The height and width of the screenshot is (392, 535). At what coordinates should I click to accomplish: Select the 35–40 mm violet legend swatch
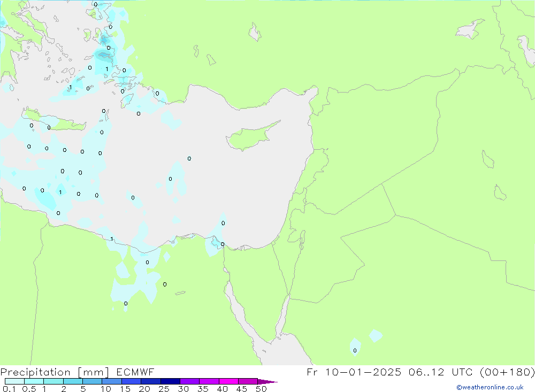tap(209, 381)
